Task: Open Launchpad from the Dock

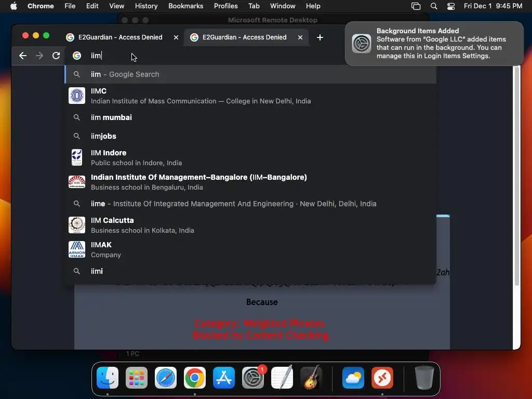Action: tap(137, 378)
